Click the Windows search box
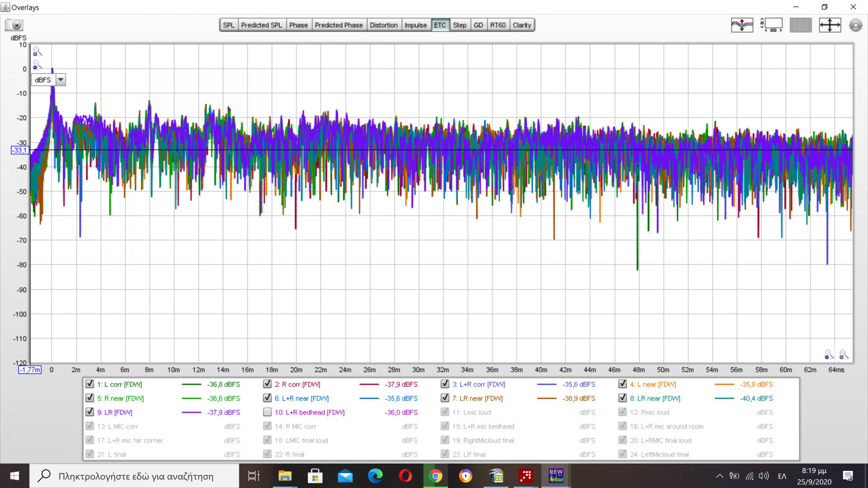The height and width of the screenshot is (488, 868). 134,476
